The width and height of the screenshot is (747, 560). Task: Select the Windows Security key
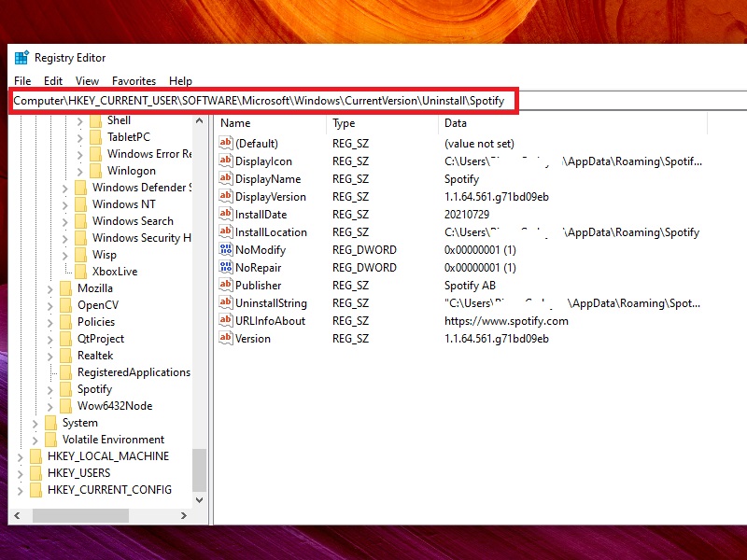tap(142, 238)
